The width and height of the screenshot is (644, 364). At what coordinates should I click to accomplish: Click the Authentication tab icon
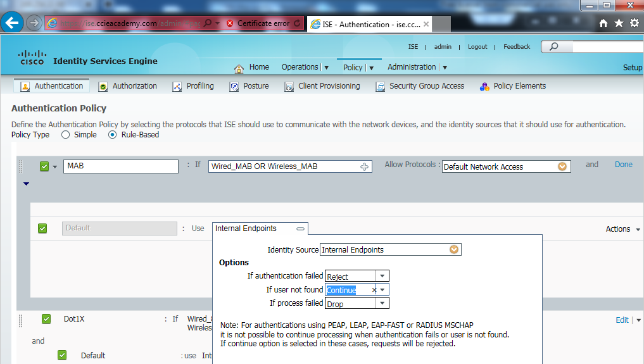[x=25, y=87]
